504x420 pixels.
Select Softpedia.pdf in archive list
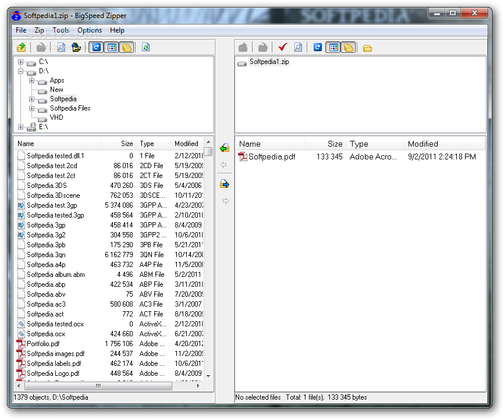tap(272, 157)
